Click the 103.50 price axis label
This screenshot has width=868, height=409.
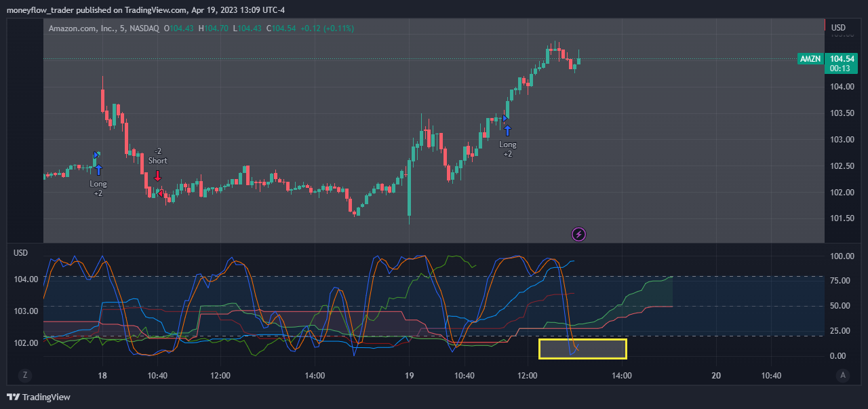pyautogui.click(x=842, y=113)
